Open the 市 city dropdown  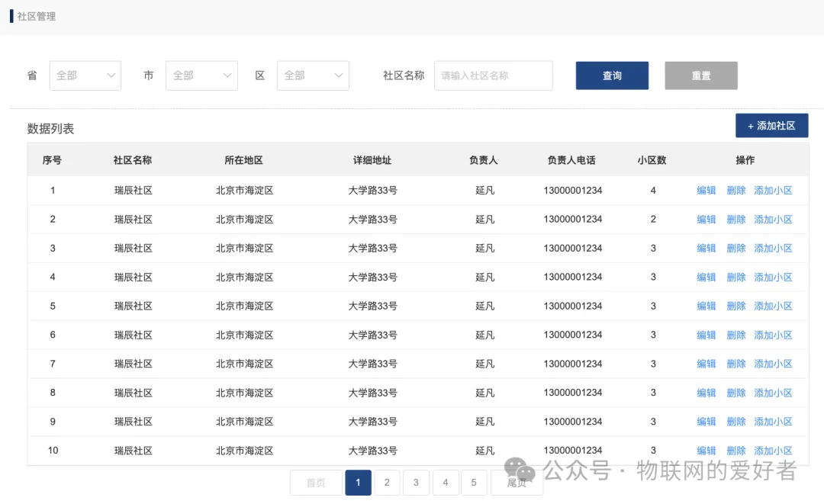point(201,75)
